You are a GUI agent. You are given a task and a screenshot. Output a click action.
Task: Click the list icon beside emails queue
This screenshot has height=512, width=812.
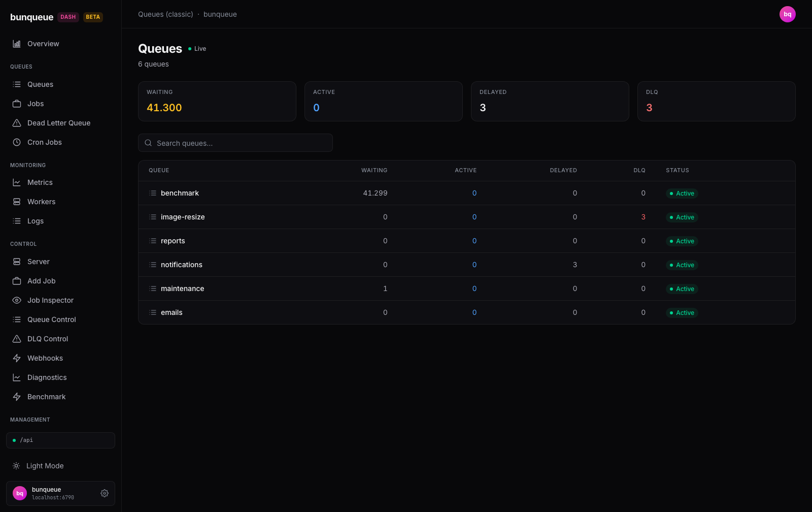click(153, 312)
